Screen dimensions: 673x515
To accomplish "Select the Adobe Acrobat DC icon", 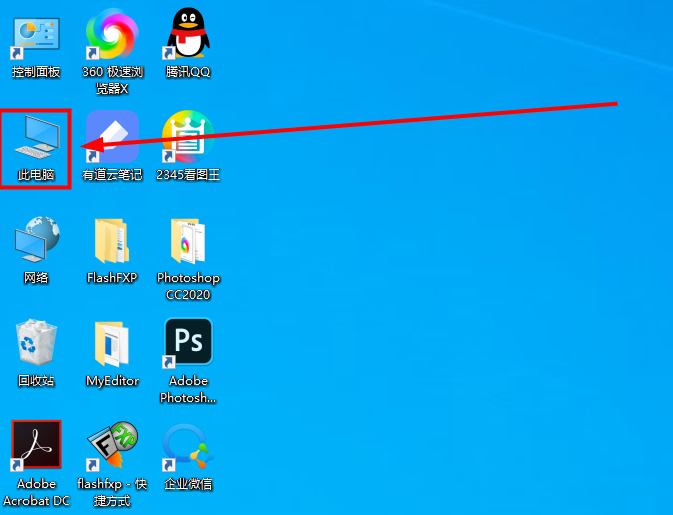I will (36, 446).
